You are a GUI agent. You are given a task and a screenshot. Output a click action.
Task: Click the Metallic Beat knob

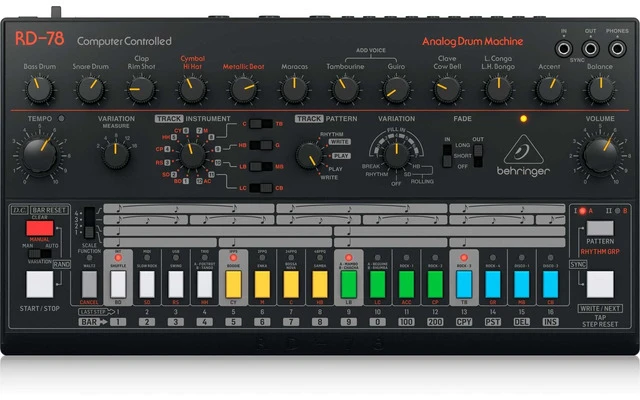[243, 89]
